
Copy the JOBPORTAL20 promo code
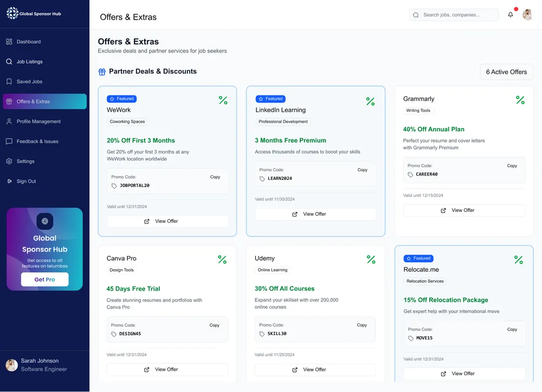tap(215, 177)
